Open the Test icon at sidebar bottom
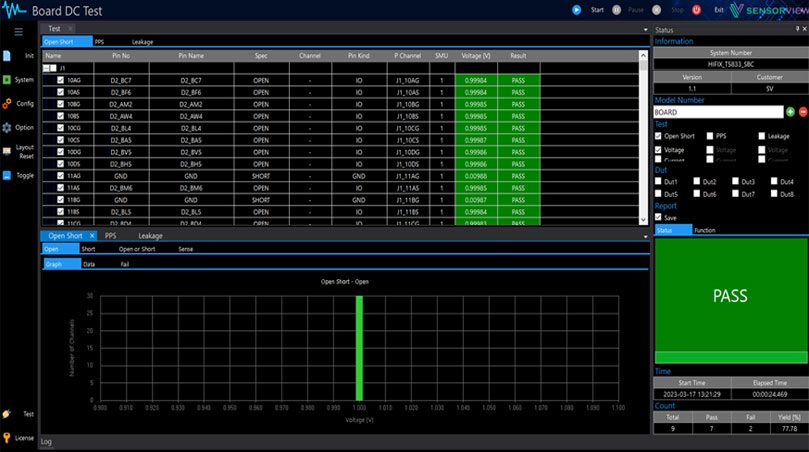This screenshot has height=452, width=809. (x=7, y=414)
